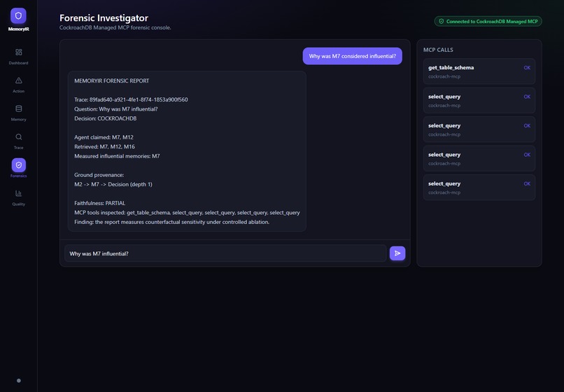Open the get_table_schema MCP call card
Screen dimensions: 564x392
[479, 71]
